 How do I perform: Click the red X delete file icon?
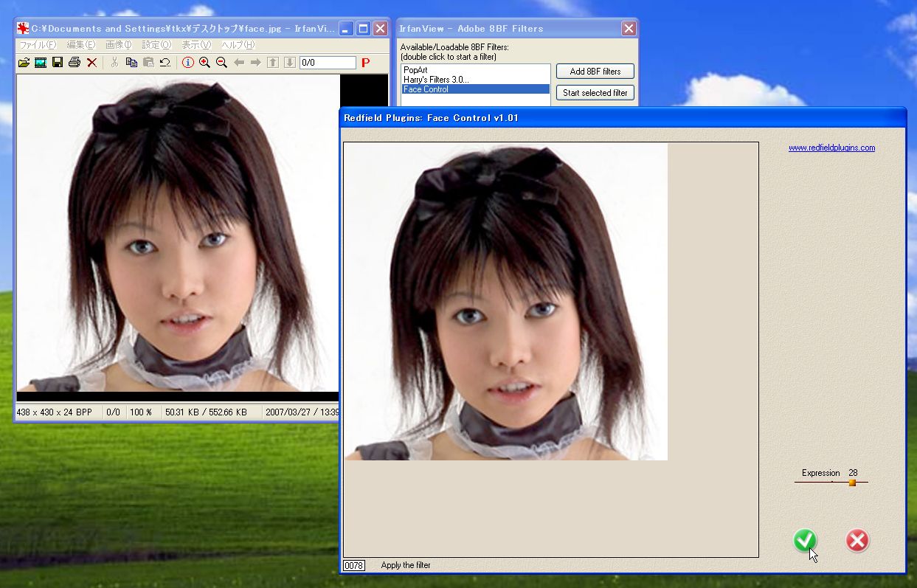click(91, 63)
